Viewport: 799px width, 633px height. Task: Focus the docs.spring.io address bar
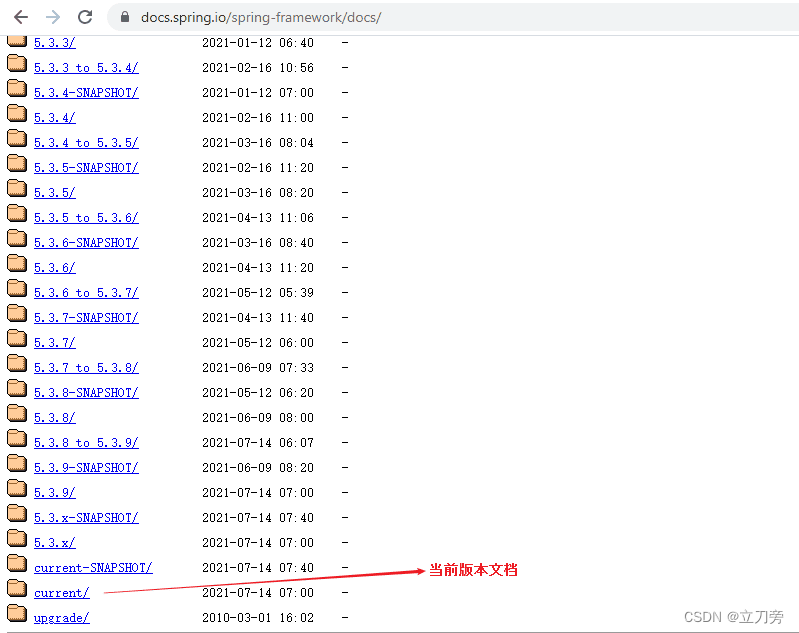(454, 17)
